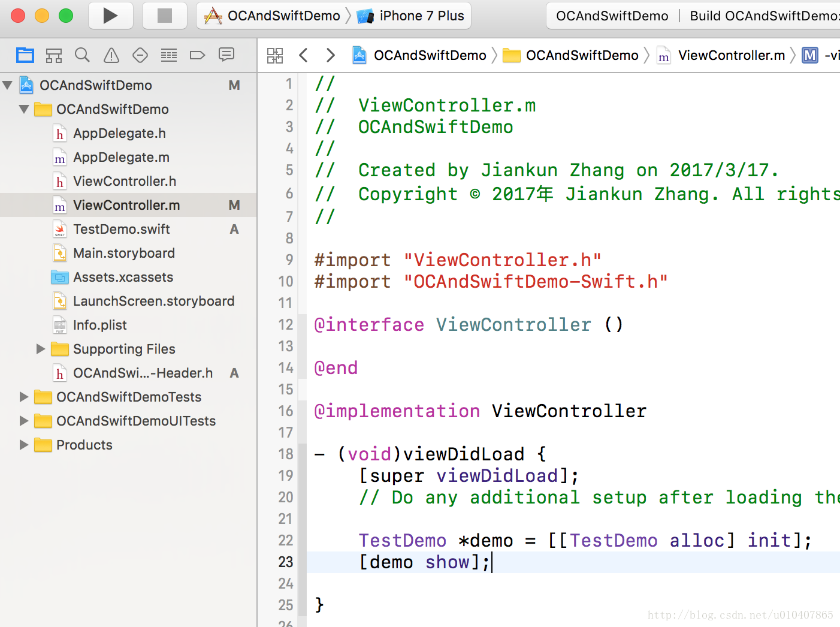Click the A status badge on TestDemo.swift
Image resolution: width=840 pixels, height=627 pixels.
[x=234, y=229]
